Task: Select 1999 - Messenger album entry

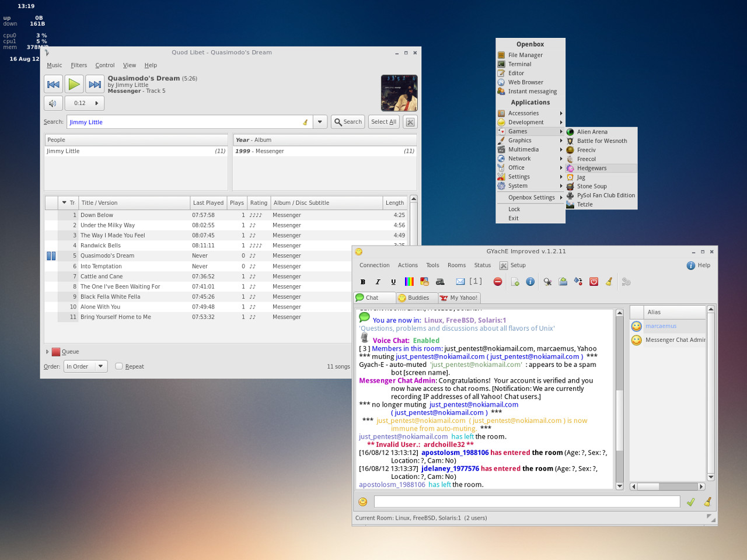Action: click(324, 151)
